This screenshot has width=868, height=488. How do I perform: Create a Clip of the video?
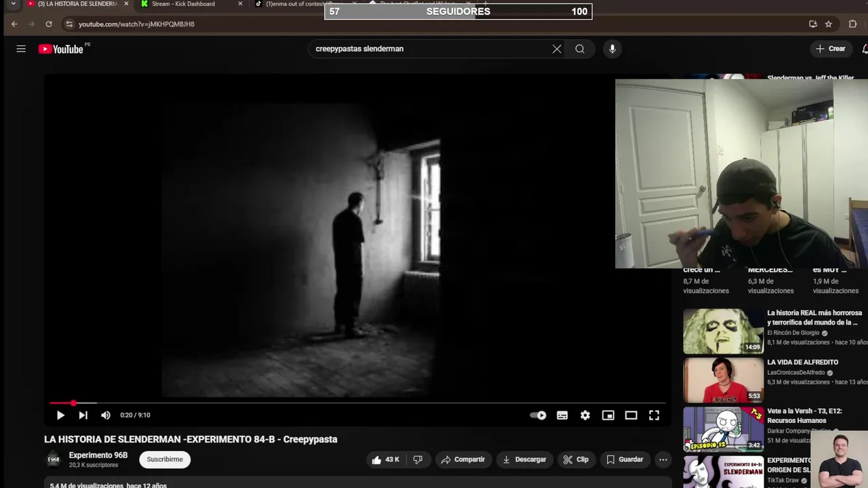[x=576, y=460]
